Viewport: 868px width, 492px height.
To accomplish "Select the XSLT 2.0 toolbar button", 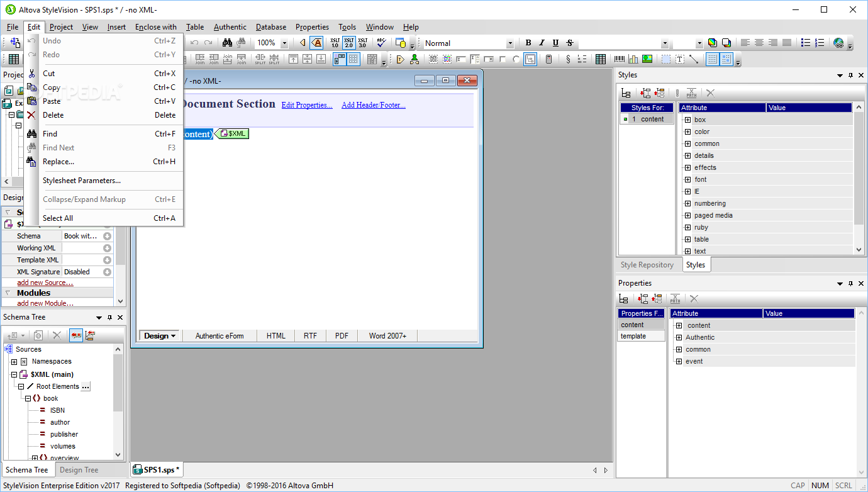I will [x=348, y=43].
